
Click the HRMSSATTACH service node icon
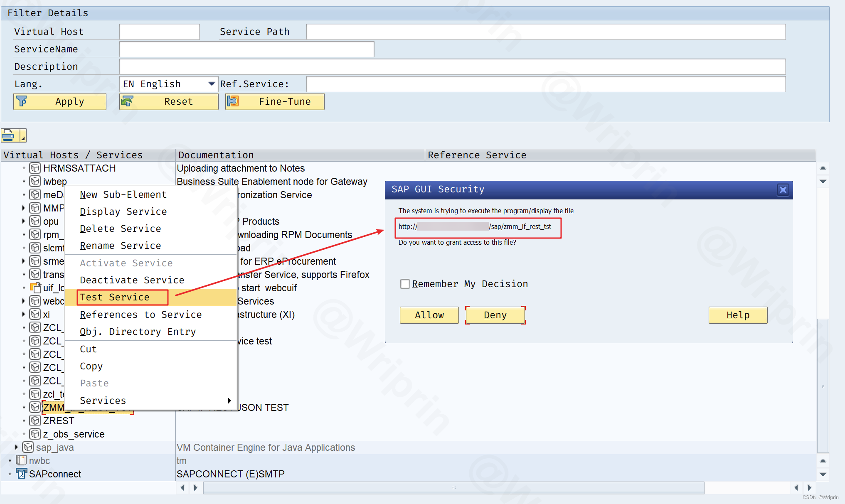click(35, 168)
